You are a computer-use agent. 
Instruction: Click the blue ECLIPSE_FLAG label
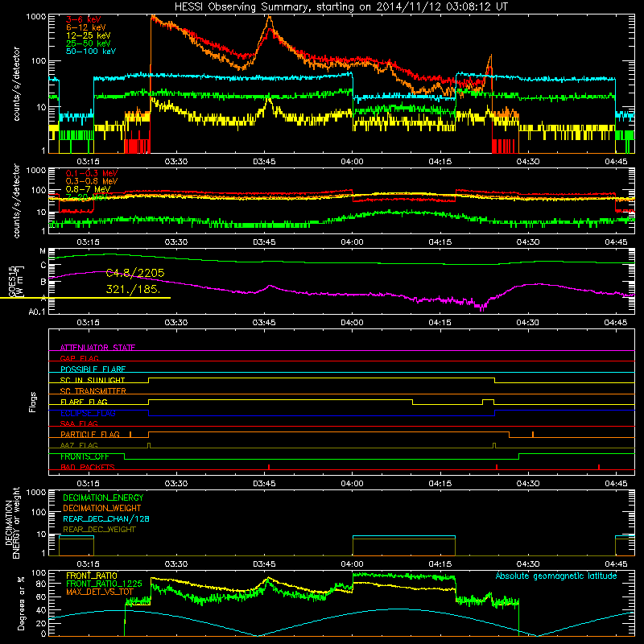point(88,413)
